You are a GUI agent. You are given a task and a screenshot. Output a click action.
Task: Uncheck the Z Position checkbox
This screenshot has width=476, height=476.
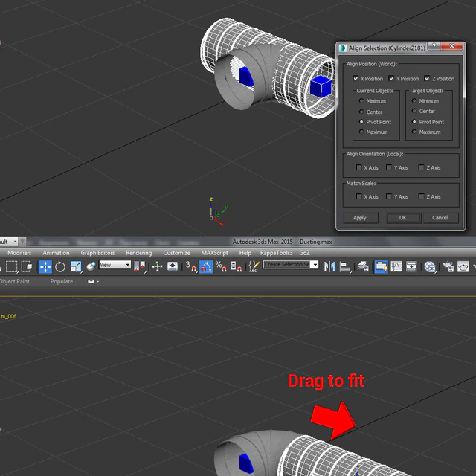pyautogui.click(x=427, y=78)
